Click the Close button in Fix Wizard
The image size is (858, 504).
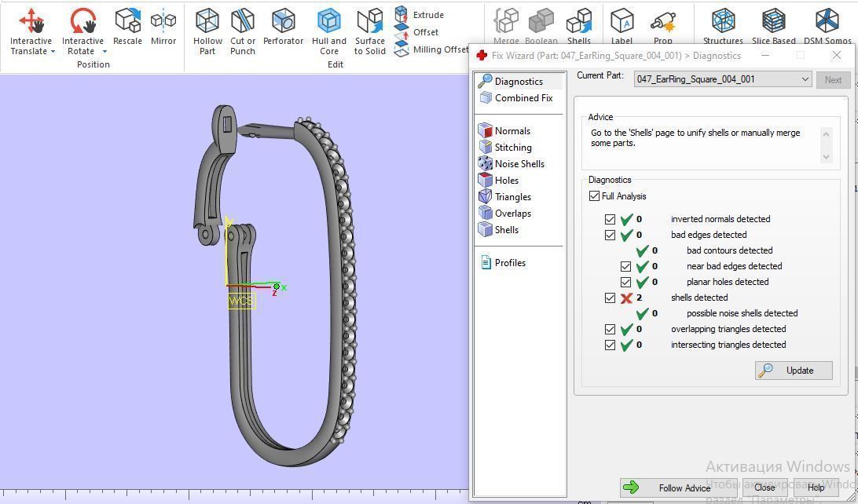[764, 488]
